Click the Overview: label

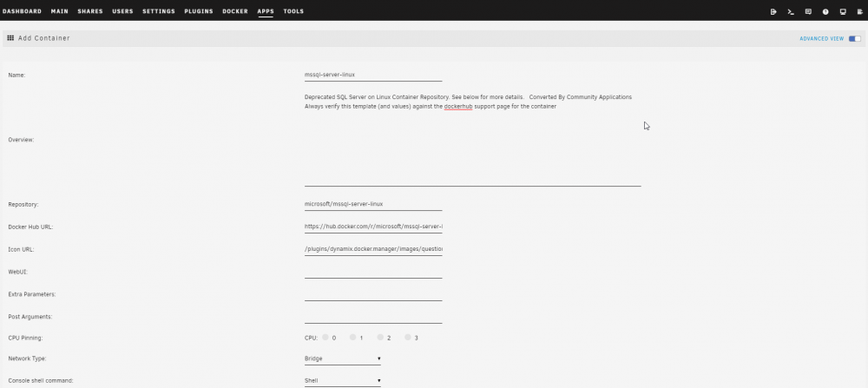(21, 140)
